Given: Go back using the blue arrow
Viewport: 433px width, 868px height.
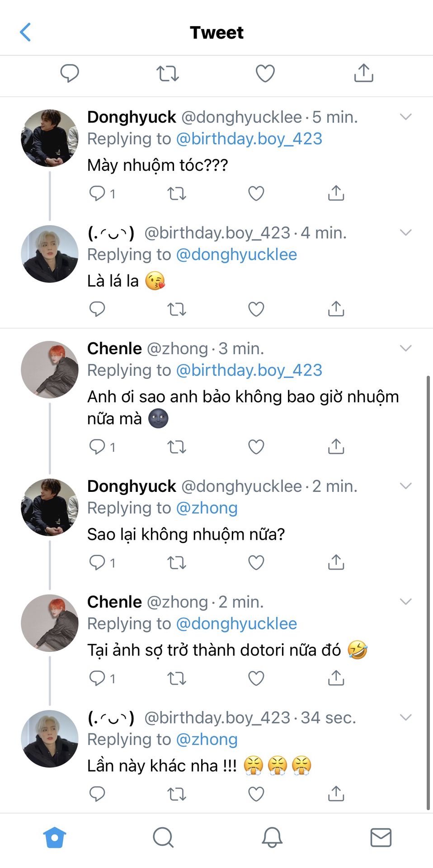Looking at the screenshot, I should click(25, 32).
